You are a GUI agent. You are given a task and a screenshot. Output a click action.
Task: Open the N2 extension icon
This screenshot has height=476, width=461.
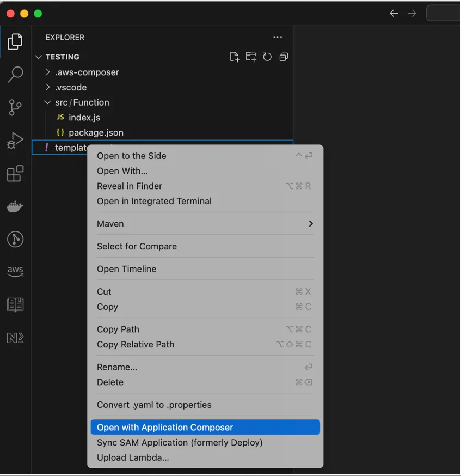[x=15, y=338]
